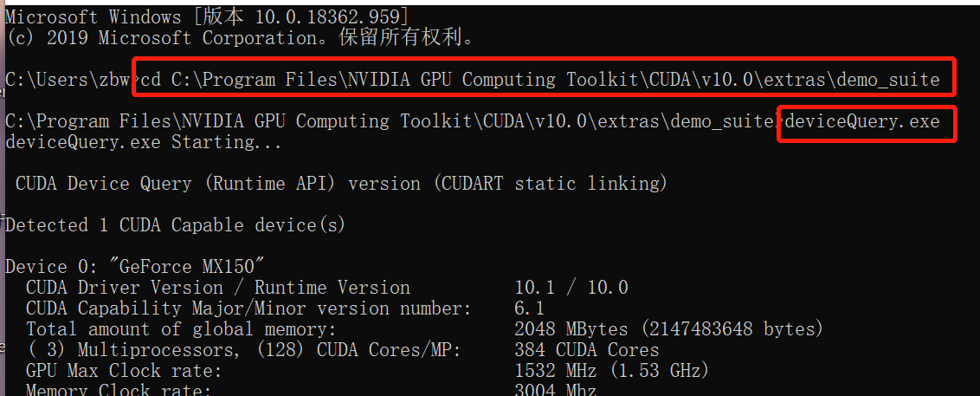Click the 10.1 / 10.0 version value
The width and height of the screenshot is (980, 396).
pyautogui.click(x=571, y=288)
